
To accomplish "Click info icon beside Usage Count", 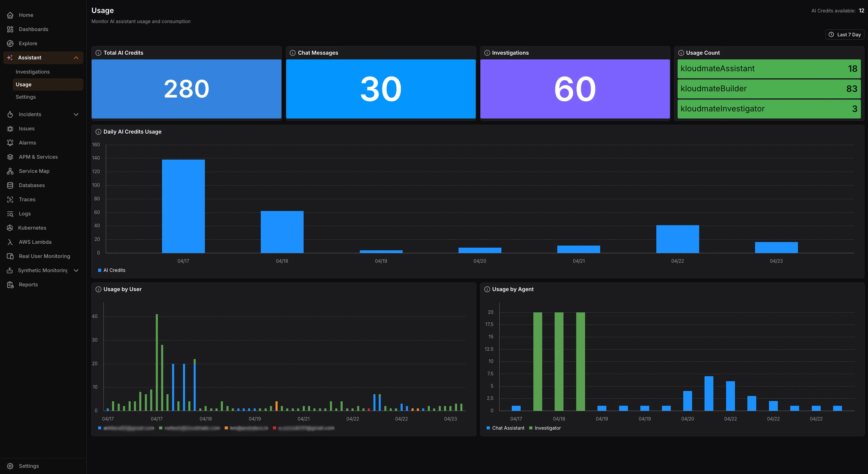I will point(681,53).
